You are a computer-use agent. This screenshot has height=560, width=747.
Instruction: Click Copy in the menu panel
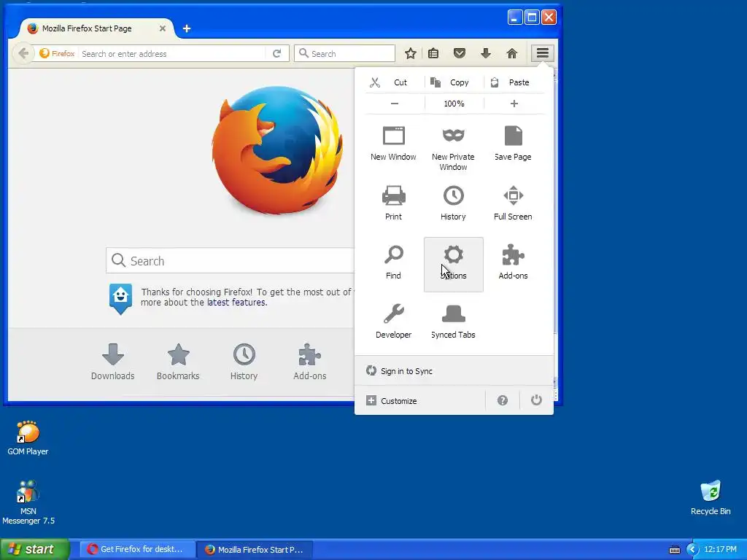(x=454, y=82)
